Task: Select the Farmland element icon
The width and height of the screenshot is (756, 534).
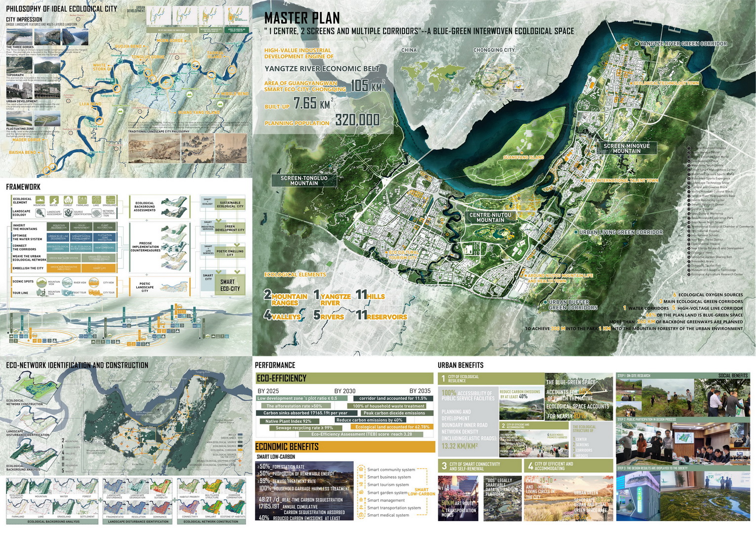Action: 82,200
